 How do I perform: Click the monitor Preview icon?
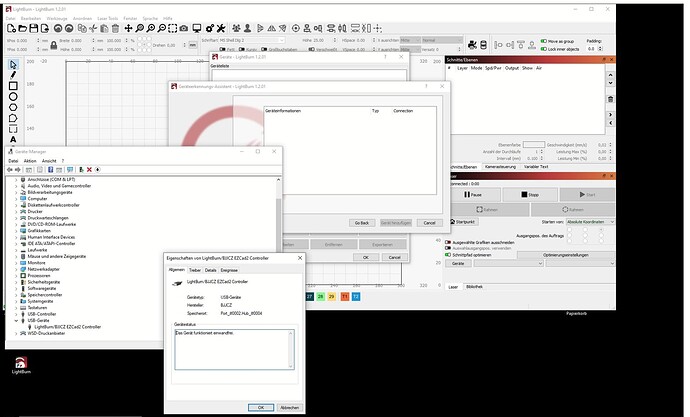tap(197, 29)
